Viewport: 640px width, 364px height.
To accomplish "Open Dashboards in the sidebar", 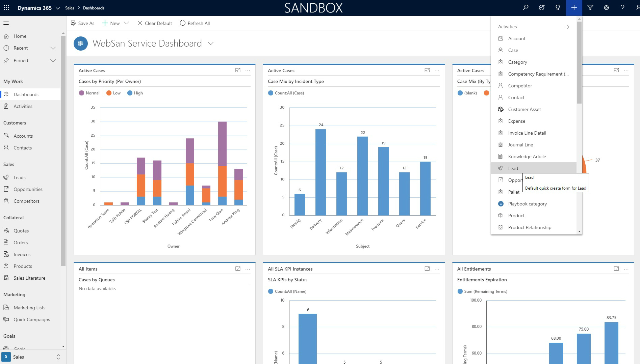I will coord(30,94).
